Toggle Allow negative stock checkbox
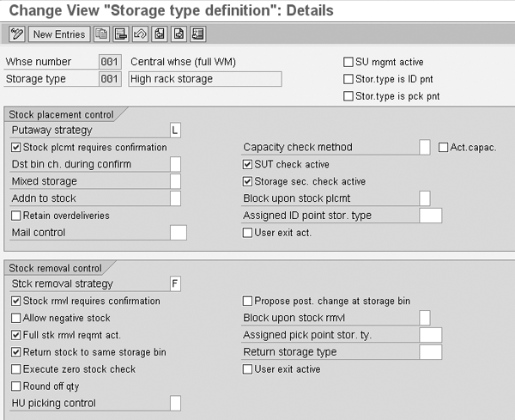The width and height of the screenshot is (515, 420). coord(16,318)
